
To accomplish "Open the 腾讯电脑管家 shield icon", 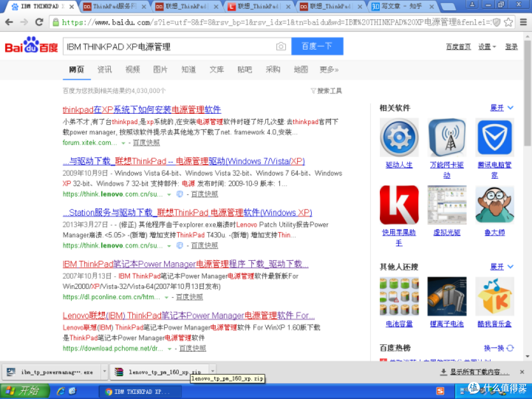I will click(495, 137).
